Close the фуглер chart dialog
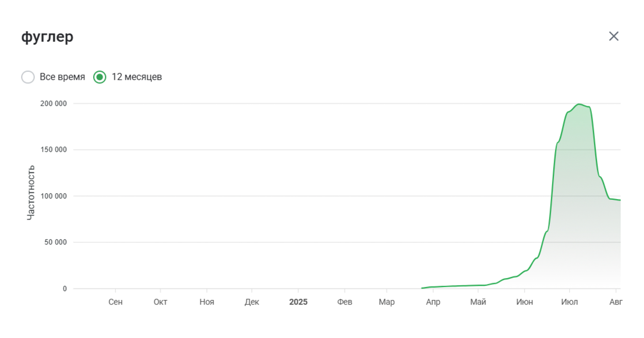 click(614, 36)
